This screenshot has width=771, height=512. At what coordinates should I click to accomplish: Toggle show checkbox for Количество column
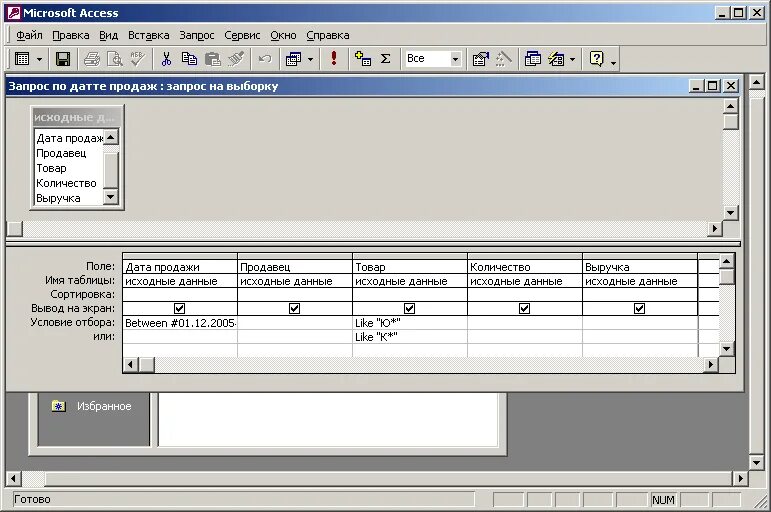click(525, 308)
